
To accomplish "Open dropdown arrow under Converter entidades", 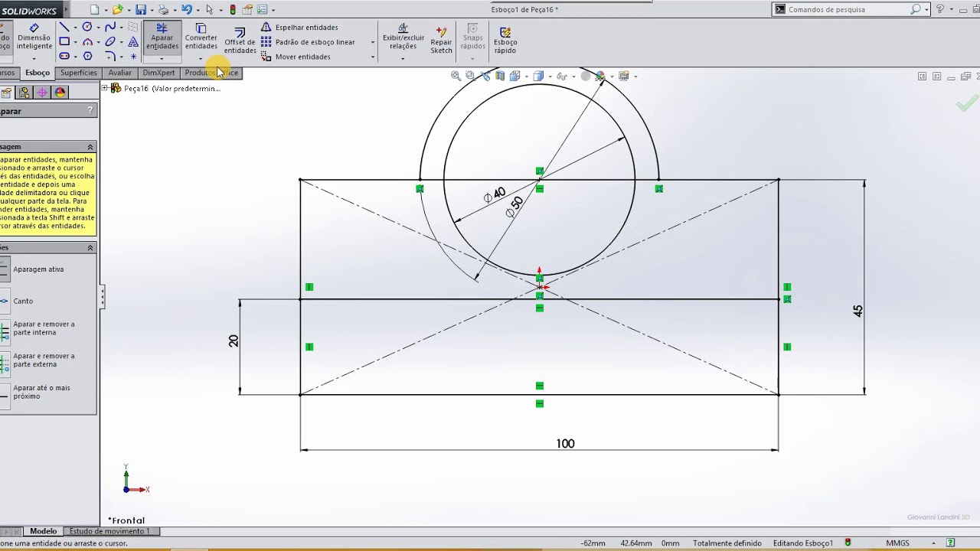I will tap(201, 59).
